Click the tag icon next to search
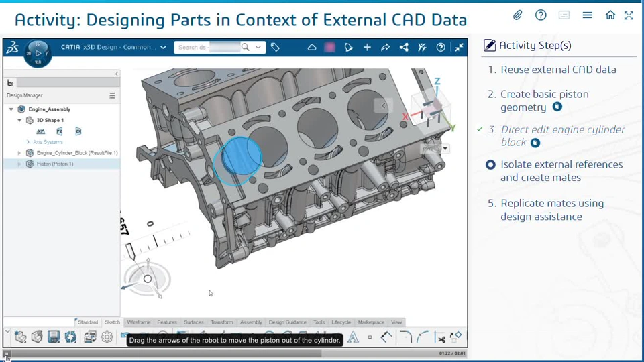This screenshot has height=362, width=644. point(275,48)
